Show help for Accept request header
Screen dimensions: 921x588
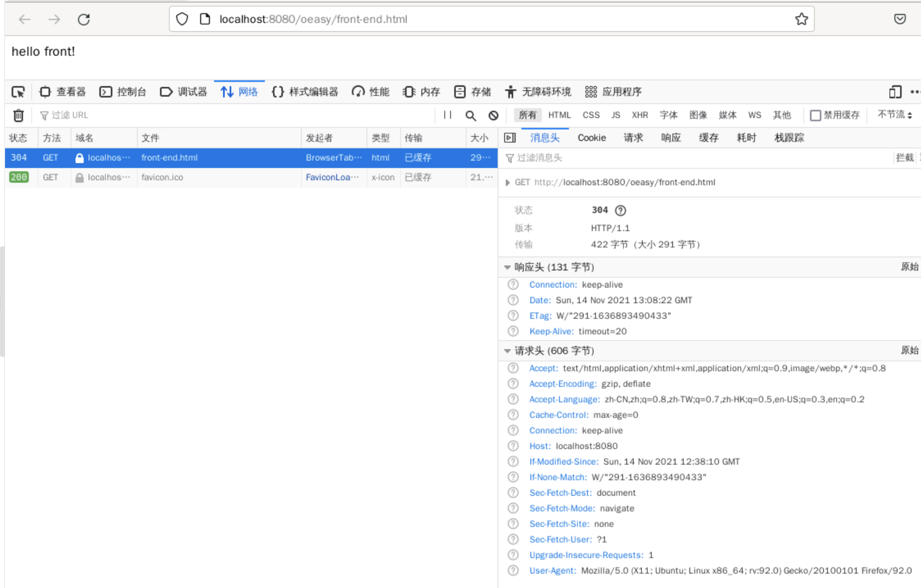click(x=513, y=368)
